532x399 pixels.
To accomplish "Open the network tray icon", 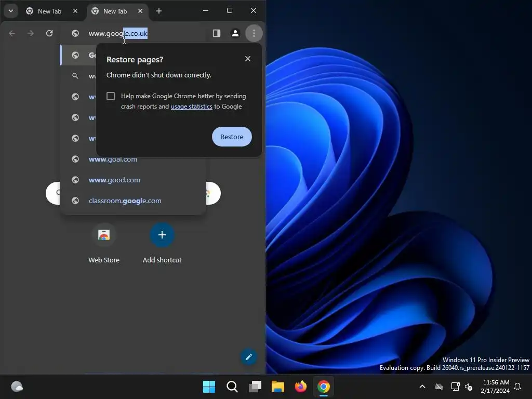I will coord(455,387).
